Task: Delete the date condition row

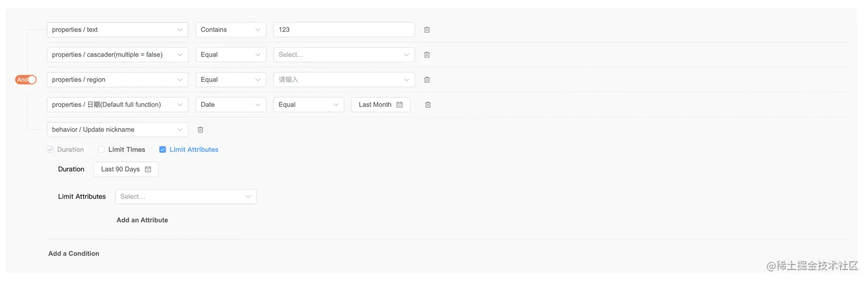Action: coord(427,105)
